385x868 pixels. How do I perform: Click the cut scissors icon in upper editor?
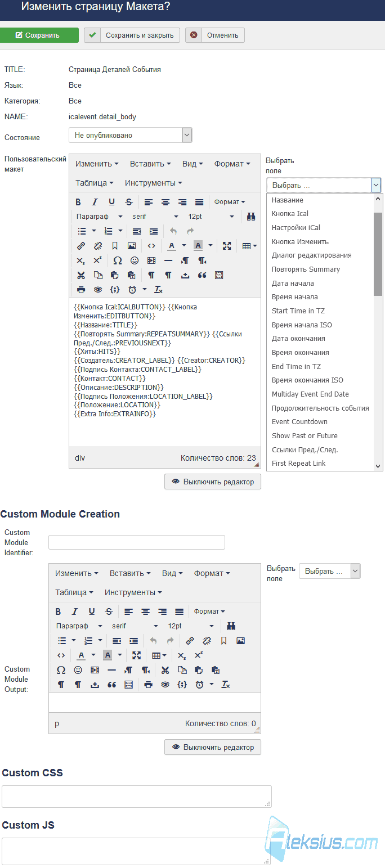pos(80,275)
